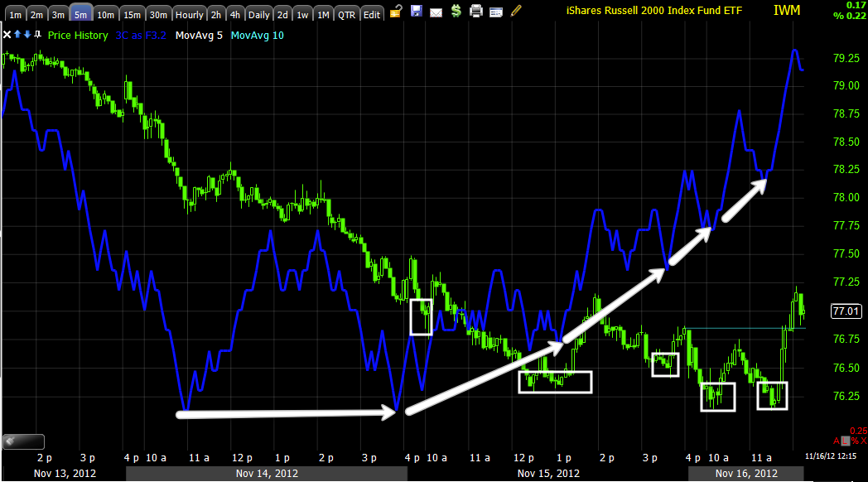
Task: Email the chart with envelope icon
Action: 436,12
